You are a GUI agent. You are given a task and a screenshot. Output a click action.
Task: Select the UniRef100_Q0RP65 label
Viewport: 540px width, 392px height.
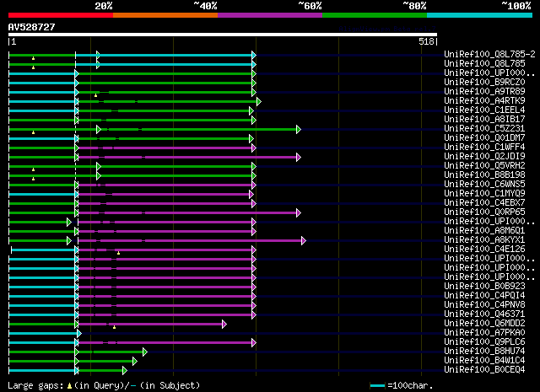[x=484, y=212]
